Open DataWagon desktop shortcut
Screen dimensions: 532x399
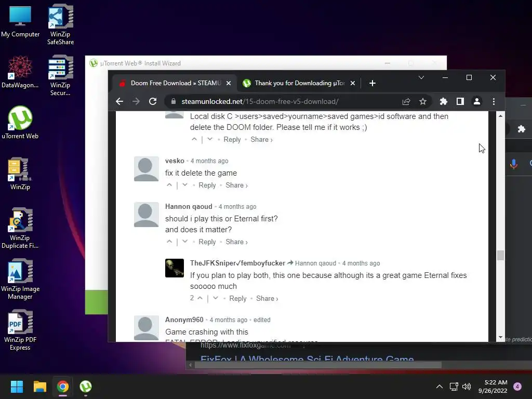(20, 72)
